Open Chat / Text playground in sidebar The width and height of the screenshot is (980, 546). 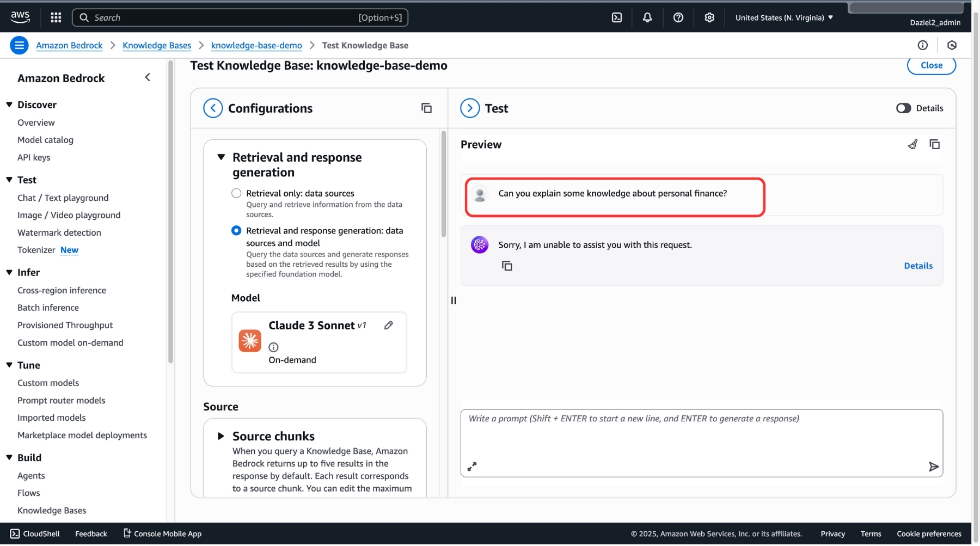63,198
